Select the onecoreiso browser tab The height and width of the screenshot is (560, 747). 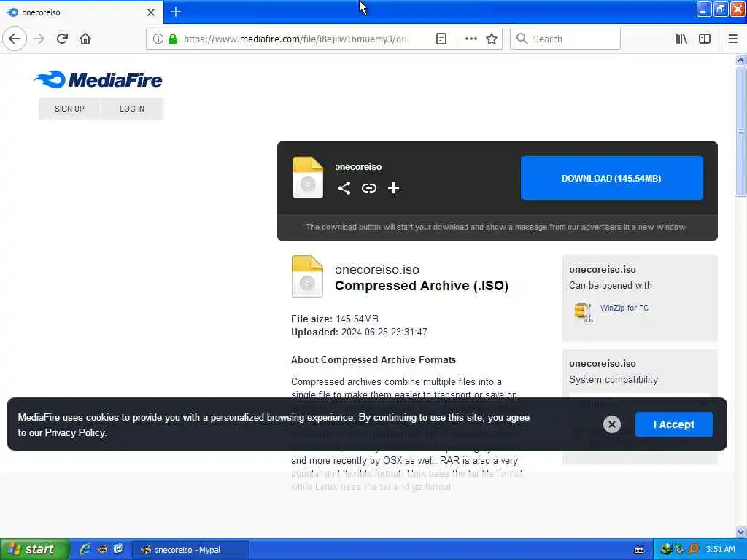[81, 12]
